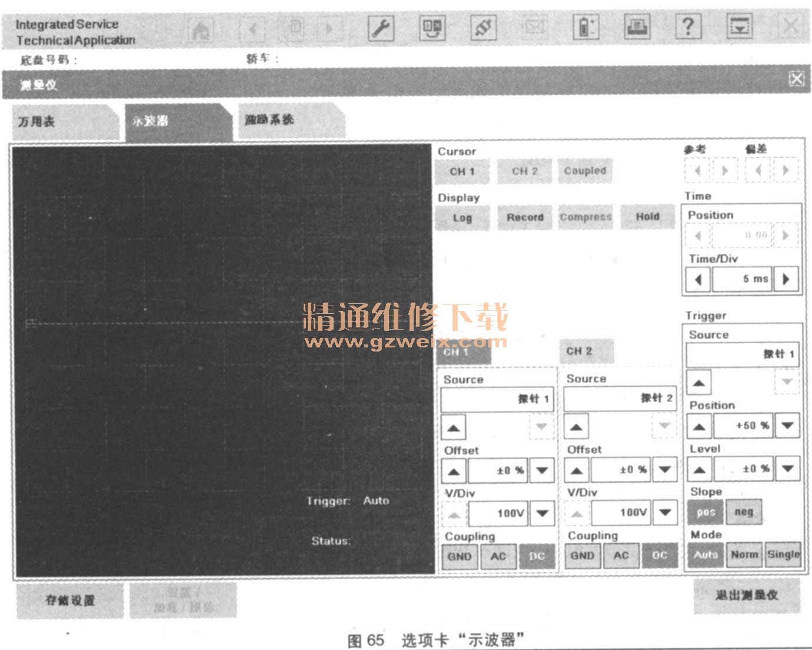Screen dimensions: 812x650
Task: Click the home icon in the toolbar
Action: coord(201,29)
